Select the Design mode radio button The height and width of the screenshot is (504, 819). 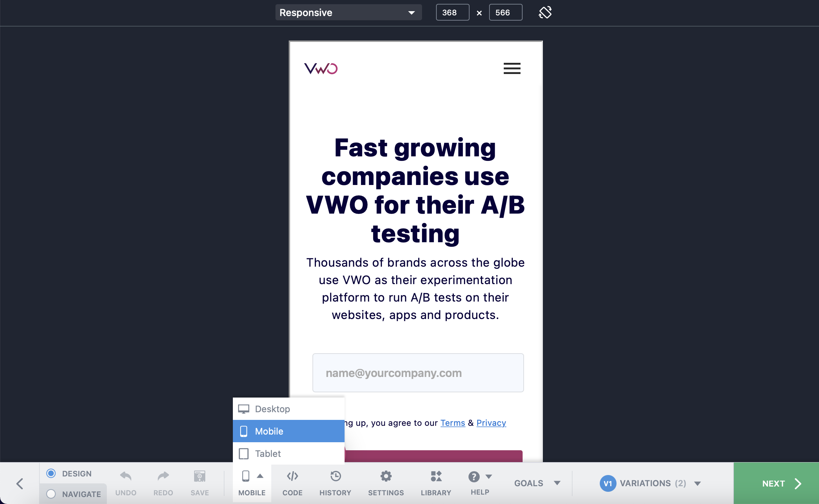tap(51, 473)
